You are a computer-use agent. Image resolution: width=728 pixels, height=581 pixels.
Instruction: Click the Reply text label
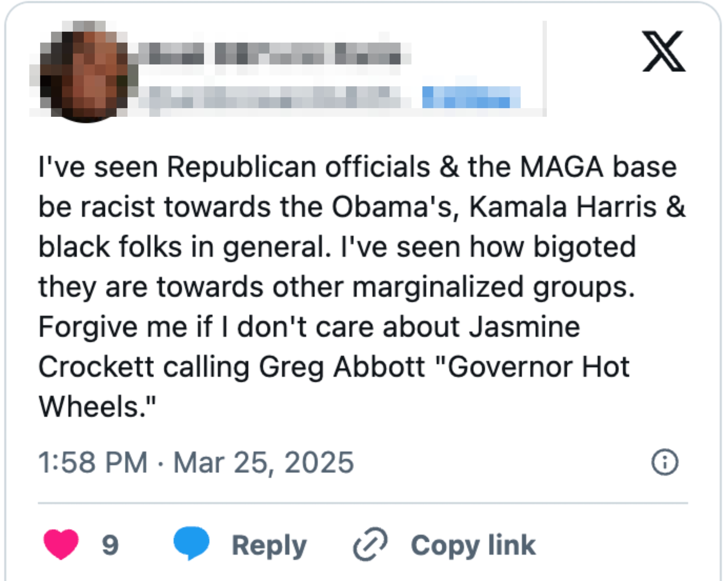(x=269, y=545)
